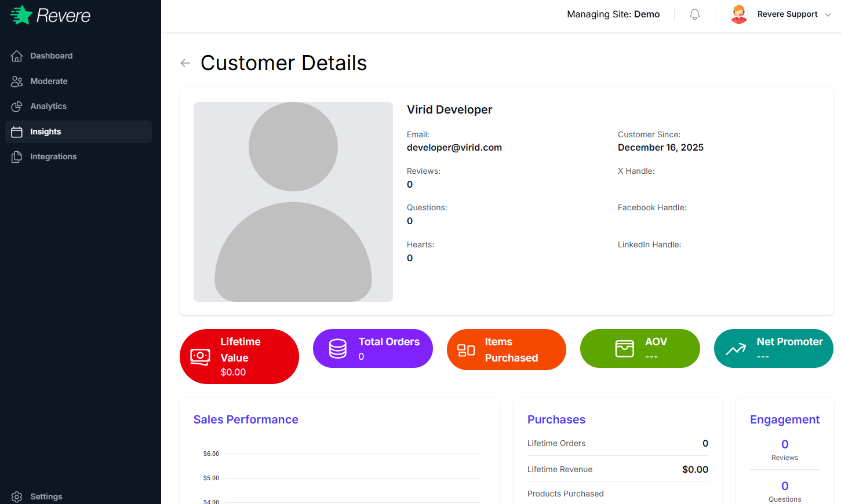Open Settings via the gear icon
This screenshot has height=504, width=841.
tap(17, 496)
